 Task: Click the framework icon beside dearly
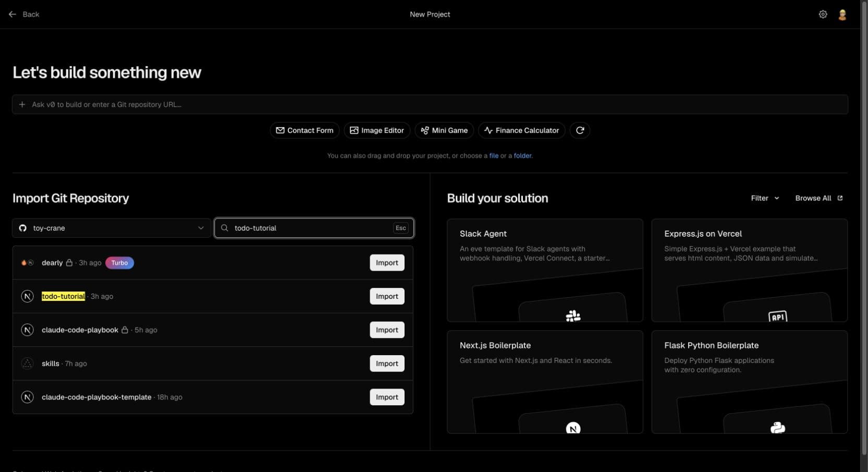pyautogui.click(x=27, y=263)
